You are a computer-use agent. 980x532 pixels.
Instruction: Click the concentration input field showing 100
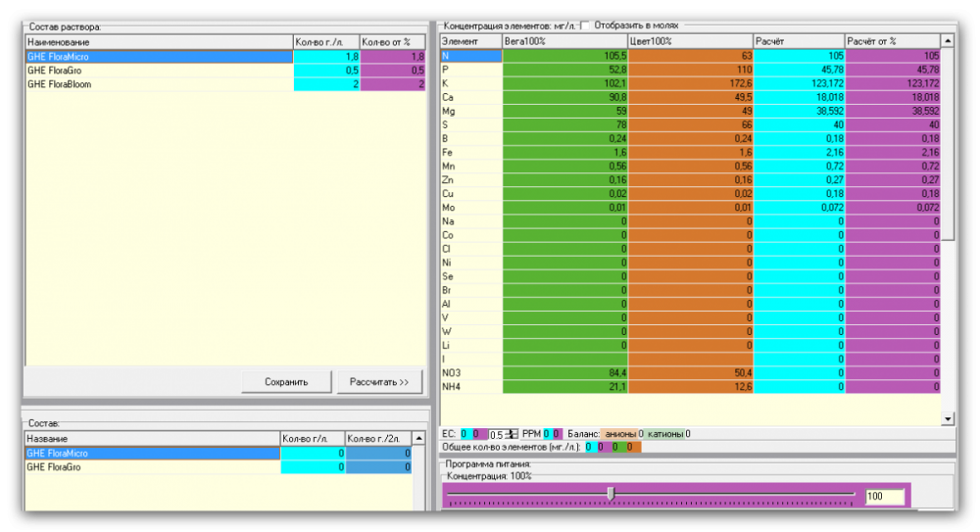pos(884,497)
